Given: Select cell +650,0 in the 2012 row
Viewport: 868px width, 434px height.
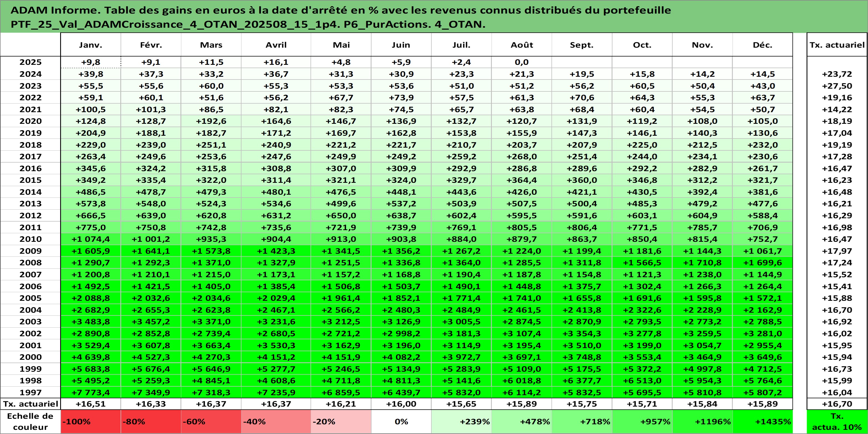Looking at the screenshot, I should 341,215.
